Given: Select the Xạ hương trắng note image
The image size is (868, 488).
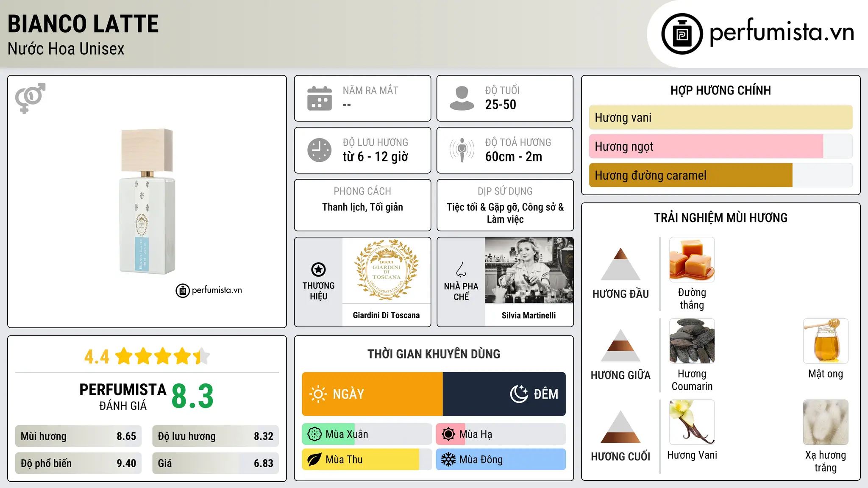Looking at the screenshot, I should [826, 422].
